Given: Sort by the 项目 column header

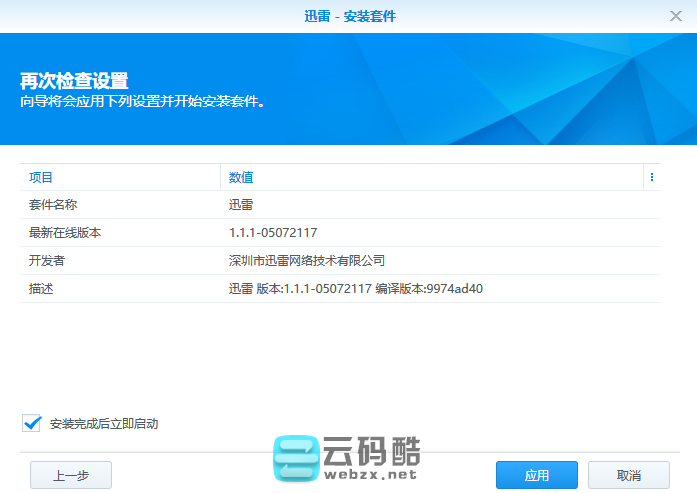Looking at the screenshot, I should [x=41, y=177].
